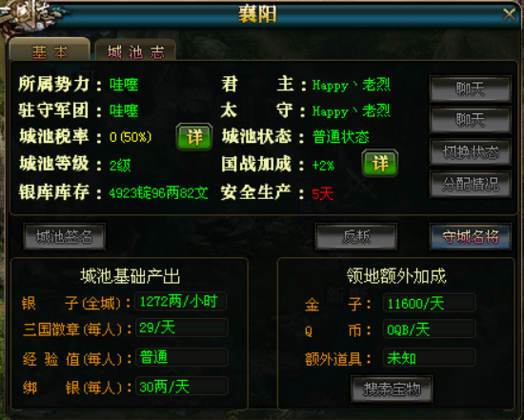This screenshot has width=524, height=420.
Task: Close the 襄阳 city window
Action: click(510, 14)
